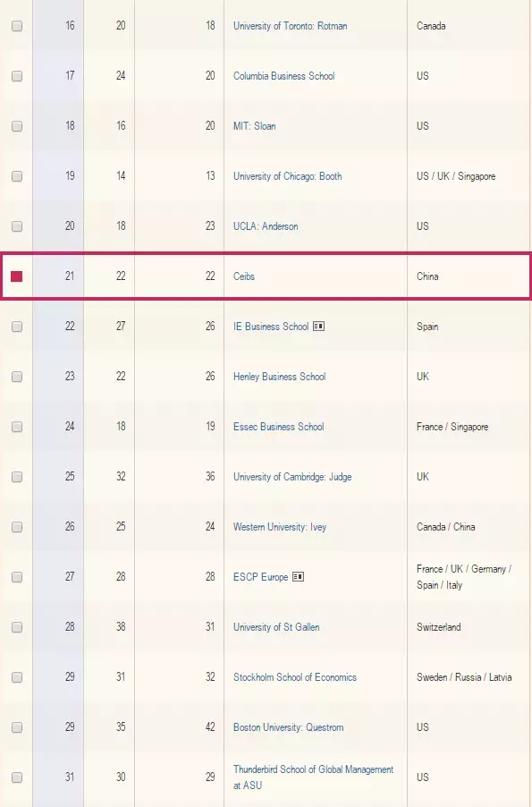Open Western University: Ivey link
The image size is (532, 807).
[279, 527]
